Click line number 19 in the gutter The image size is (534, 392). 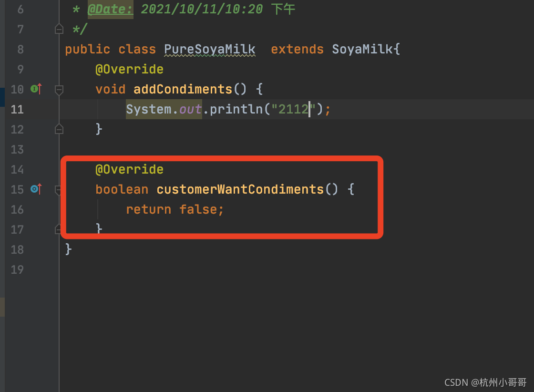coord(17,270)
